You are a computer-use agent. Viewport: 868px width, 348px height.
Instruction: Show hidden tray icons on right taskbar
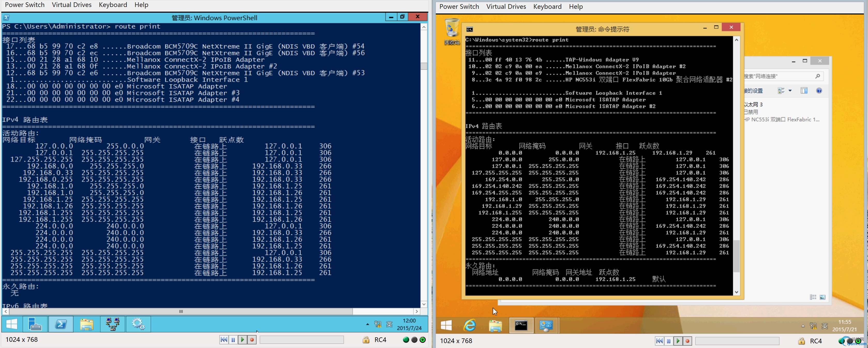[803, 326]
